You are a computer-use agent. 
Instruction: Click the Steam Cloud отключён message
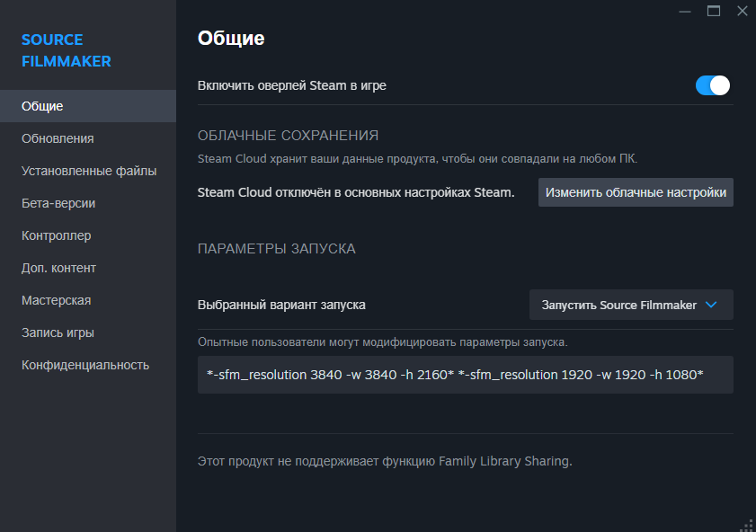click(356, 192)
